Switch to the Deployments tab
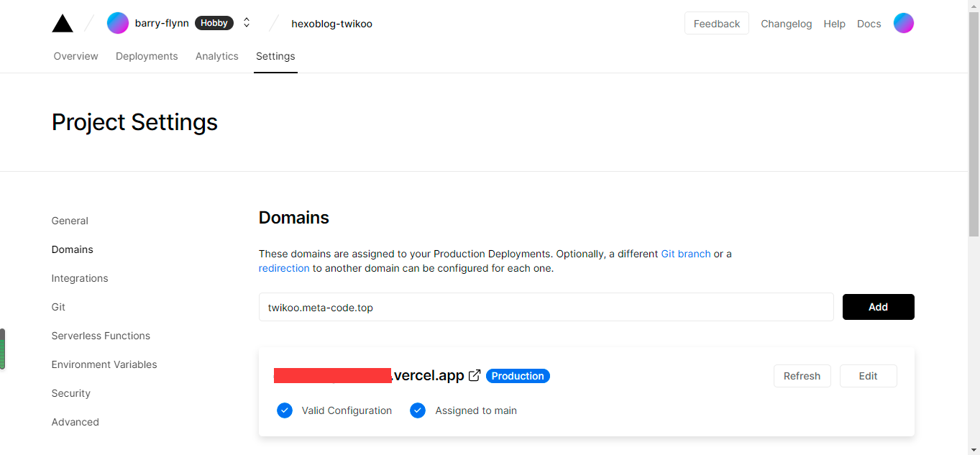This screenshot has height=455, width=980. [x=147, y=56]
